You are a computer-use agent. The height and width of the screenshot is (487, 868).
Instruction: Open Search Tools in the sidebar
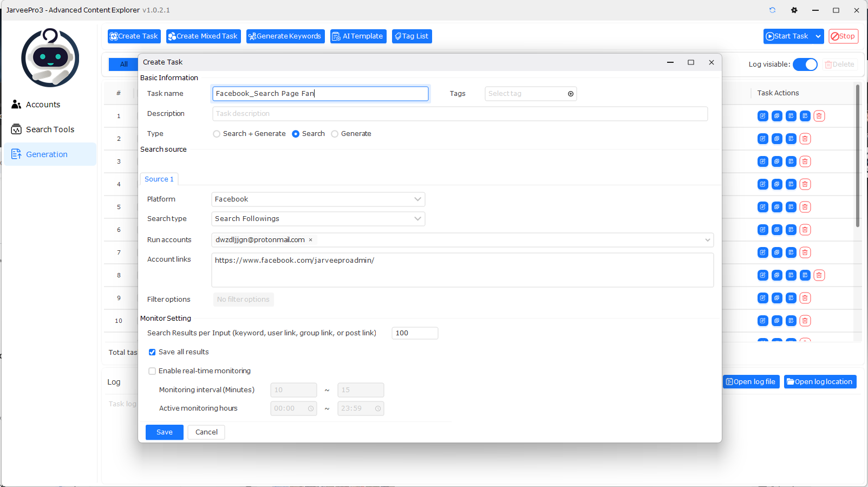[50, 129]
